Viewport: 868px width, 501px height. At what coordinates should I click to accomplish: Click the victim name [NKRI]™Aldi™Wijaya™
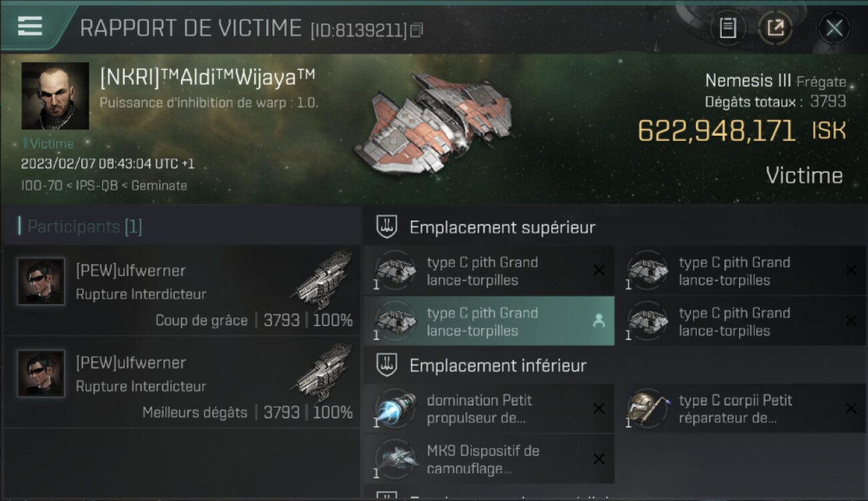tap(207, 77)
